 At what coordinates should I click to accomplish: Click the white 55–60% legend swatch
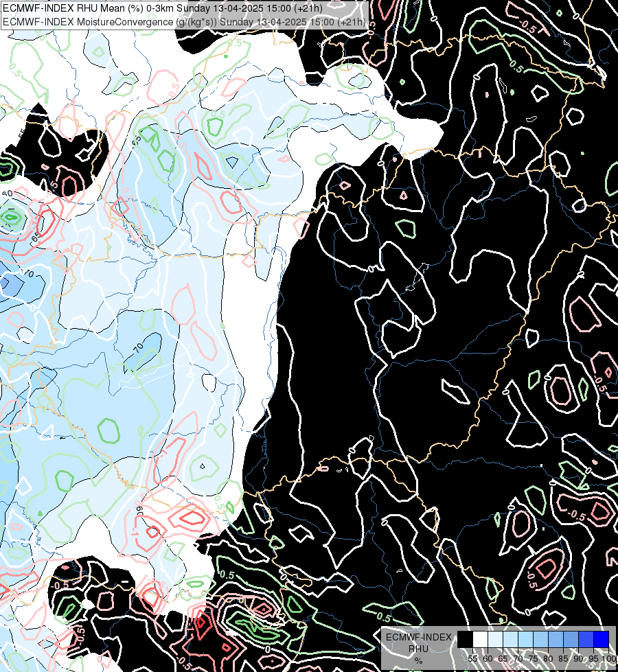[x=481, y=639]
